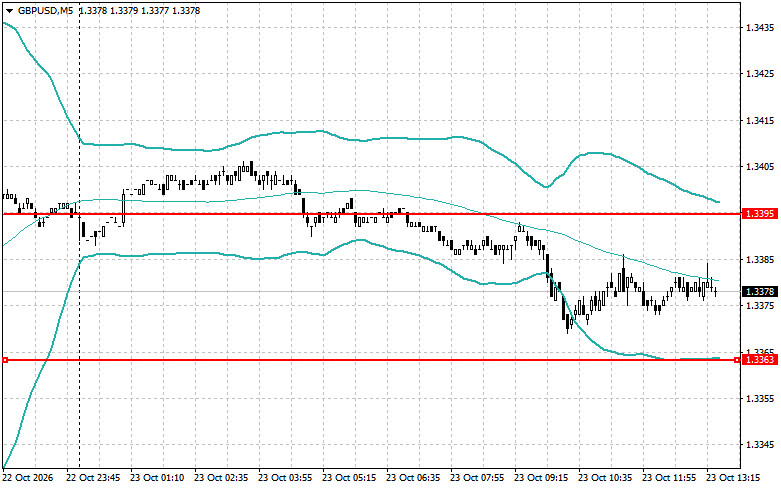Viewport: 781px width, 489px height.
Task: Click the 23 Oct 11:55 time label
Action: 669,478
